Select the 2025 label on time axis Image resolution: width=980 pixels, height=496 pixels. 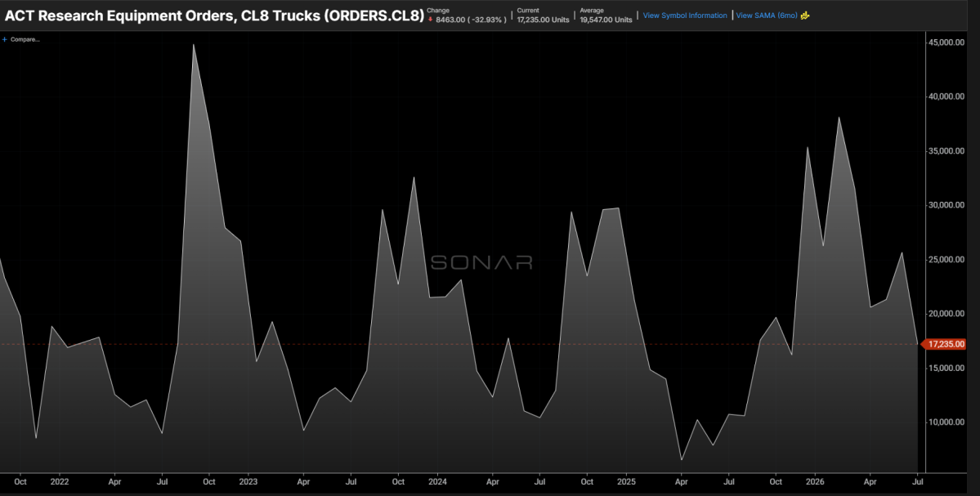626,482
